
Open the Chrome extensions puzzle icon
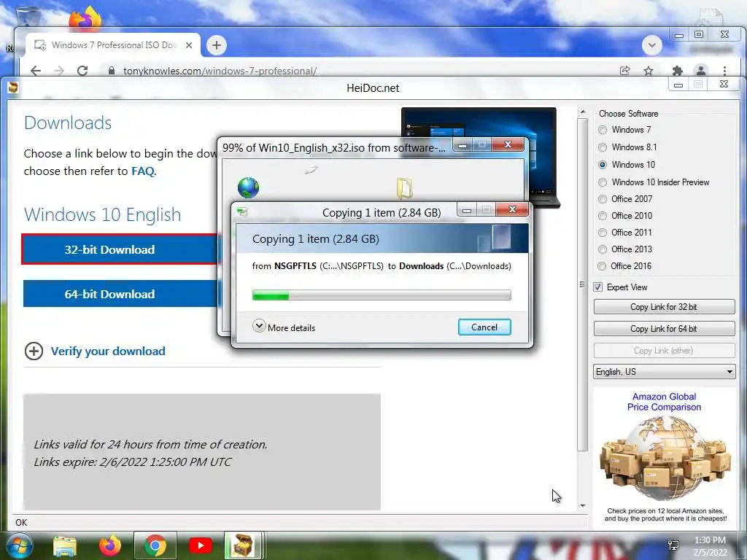[x=677, y=71]
